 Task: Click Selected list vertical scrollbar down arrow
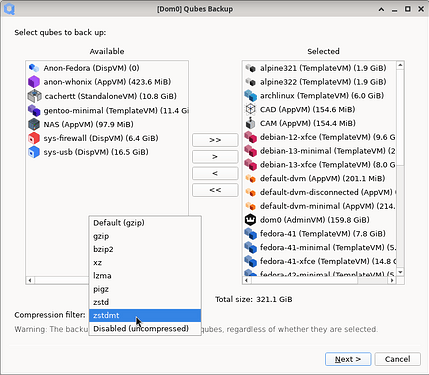pos(400,272)
